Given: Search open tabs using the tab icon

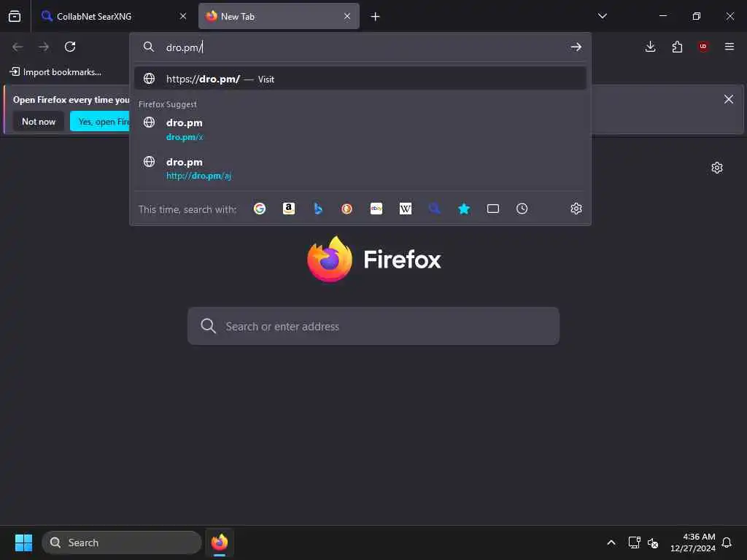Looking at the screenshot, I should click(493, 209).
